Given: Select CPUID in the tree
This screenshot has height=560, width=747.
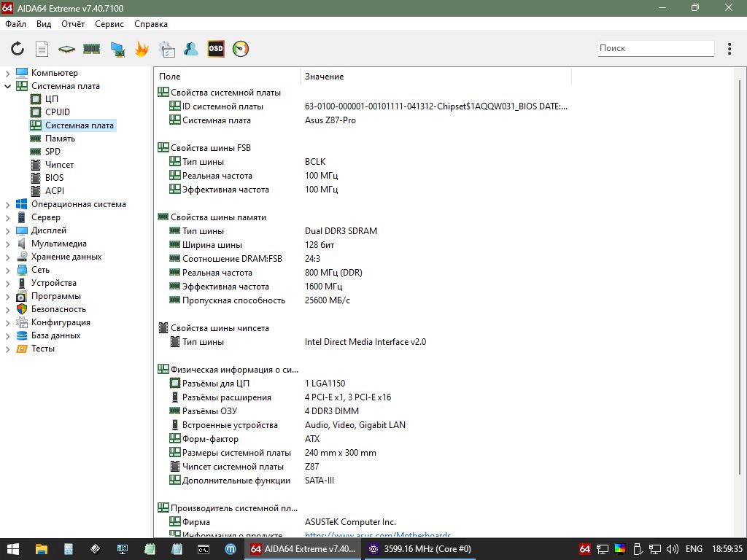Looking at the screenshot, I should coord(58,112).
